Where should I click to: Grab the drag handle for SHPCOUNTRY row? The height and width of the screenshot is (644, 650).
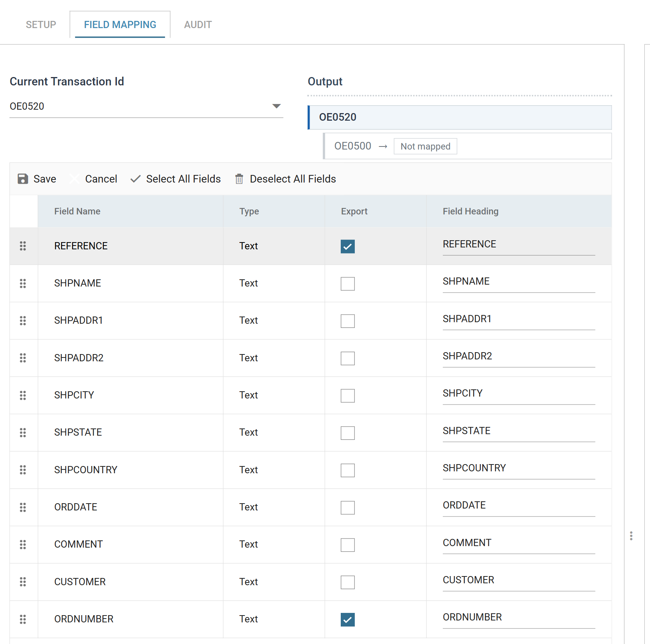tap(23, 470)
